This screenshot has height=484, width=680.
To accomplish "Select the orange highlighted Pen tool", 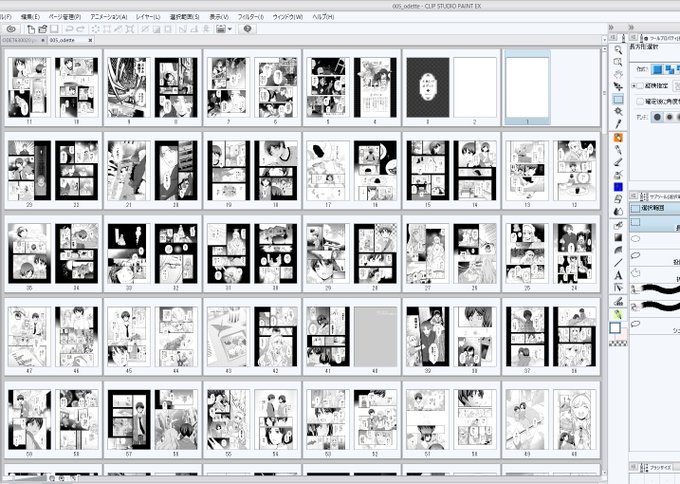I will [x=618, y=138].
